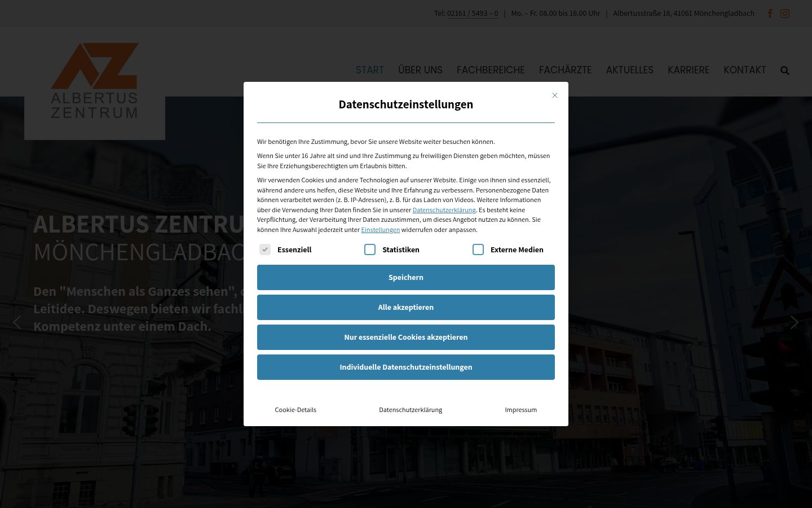The image size is (812, 508).
Task: Open AKTUELLES menu
Action: [x=630, y=70]
